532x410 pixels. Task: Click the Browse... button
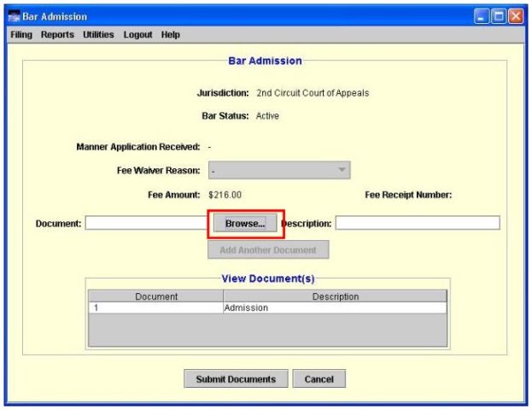[x=245, y=223]
